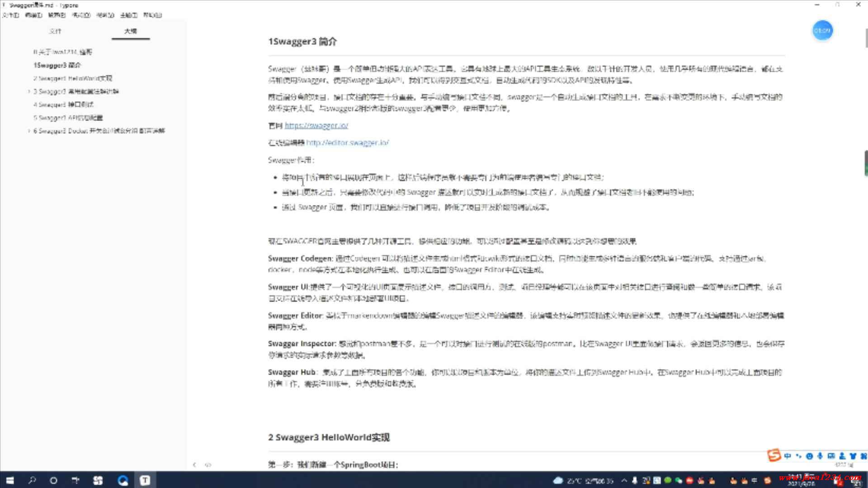
Task: Click the word count indicator at bottom right
Action: [x=844, y=465]
